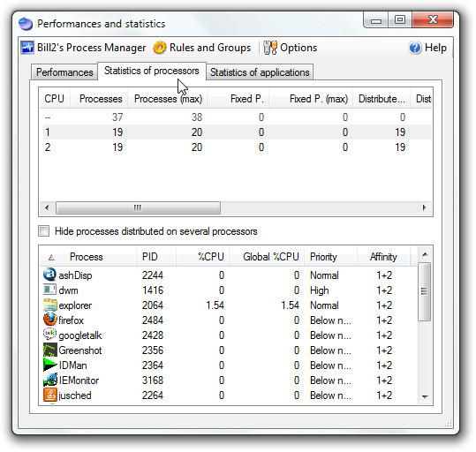
Task: Click the 'firefox' process name
Action: [71, 320]
